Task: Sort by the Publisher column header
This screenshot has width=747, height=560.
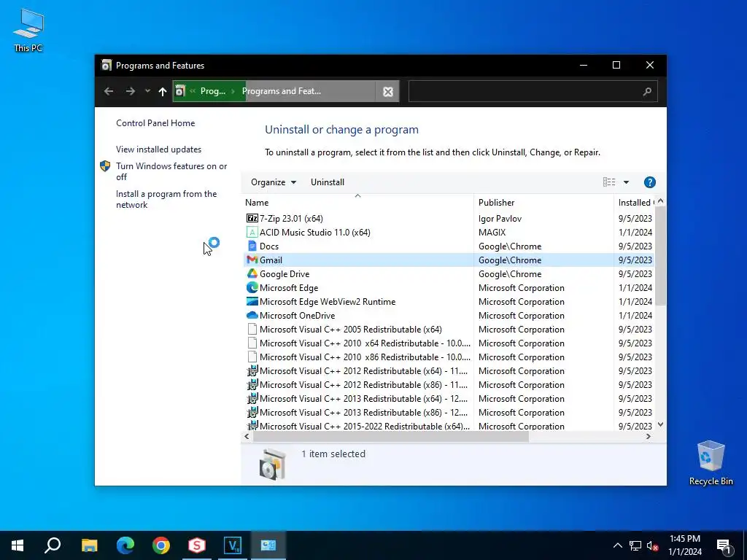Action: [x=543, y=203]
